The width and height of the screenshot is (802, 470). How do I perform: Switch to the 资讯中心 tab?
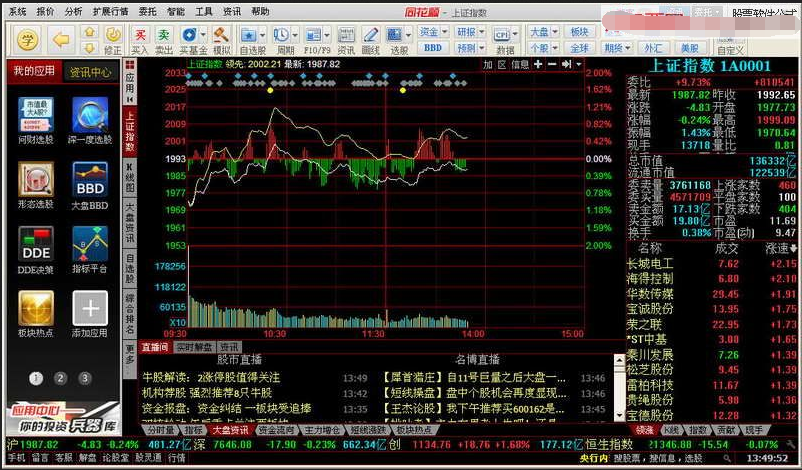(x=91, y=72)
